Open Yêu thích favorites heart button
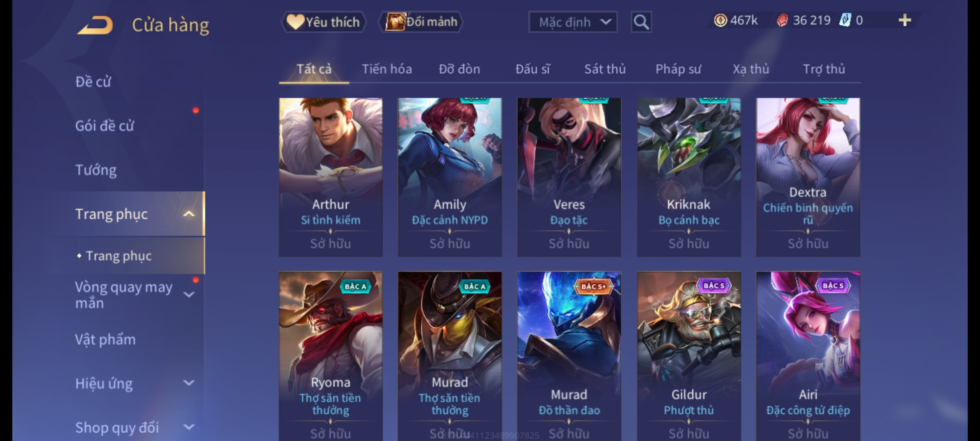 (323, 22)
